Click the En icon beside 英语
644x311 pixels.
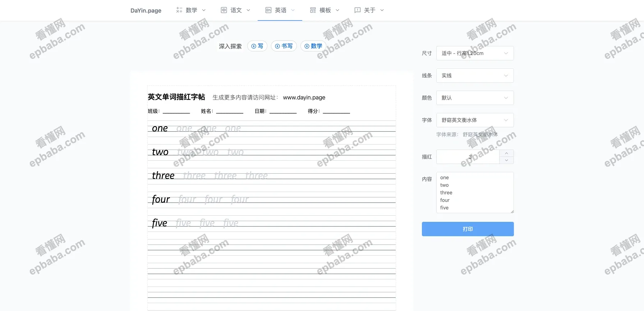268,10
